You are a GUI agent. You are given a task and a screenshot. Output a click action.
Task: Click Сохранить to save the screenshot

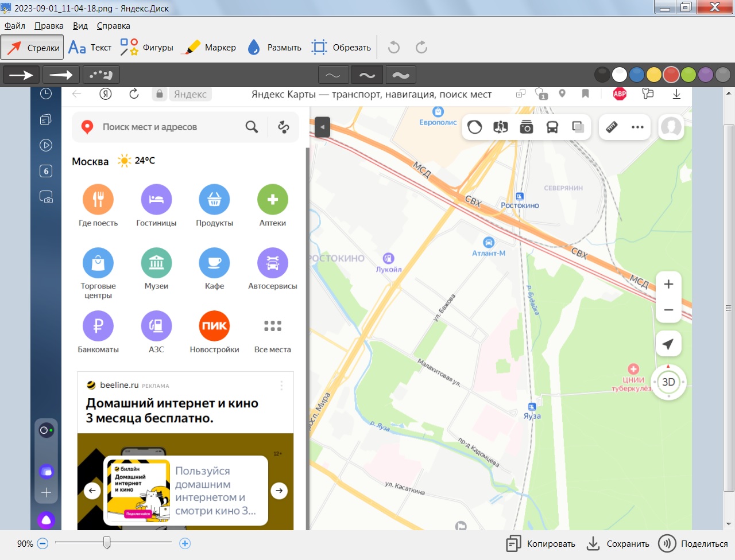click(x=618, y=543)
